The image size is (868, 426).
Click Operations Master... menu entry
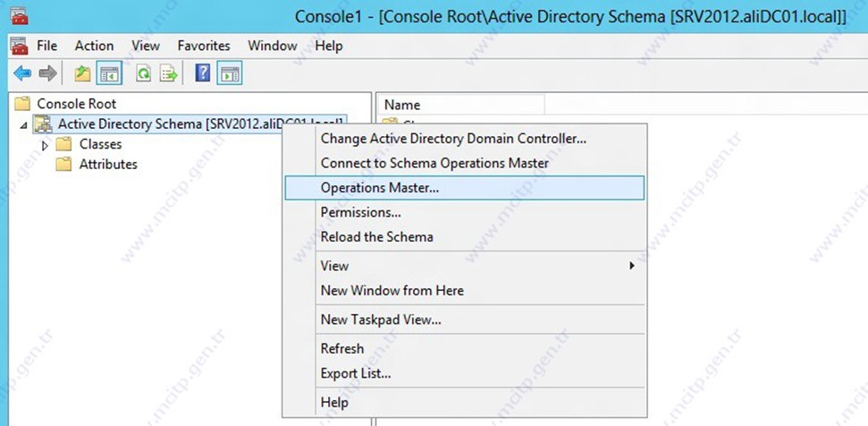pos(464,188)
